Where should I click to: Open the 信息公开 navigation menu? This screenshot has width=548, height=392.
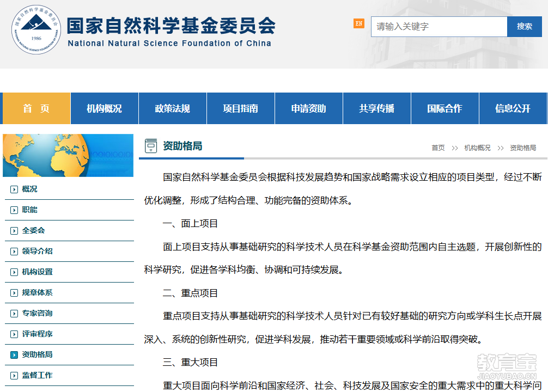pos(513,108)
